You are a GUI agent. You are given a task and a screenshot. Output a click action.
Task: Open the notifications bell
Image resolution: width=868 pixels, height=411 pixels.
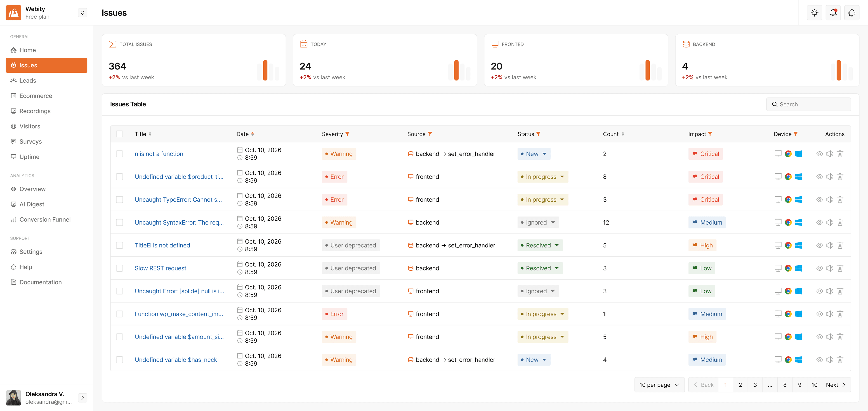tap(833, 13)
